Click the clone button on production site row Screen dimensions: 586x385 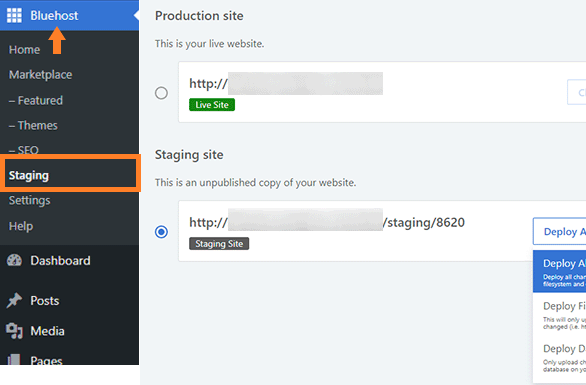[x=577, y=92]
